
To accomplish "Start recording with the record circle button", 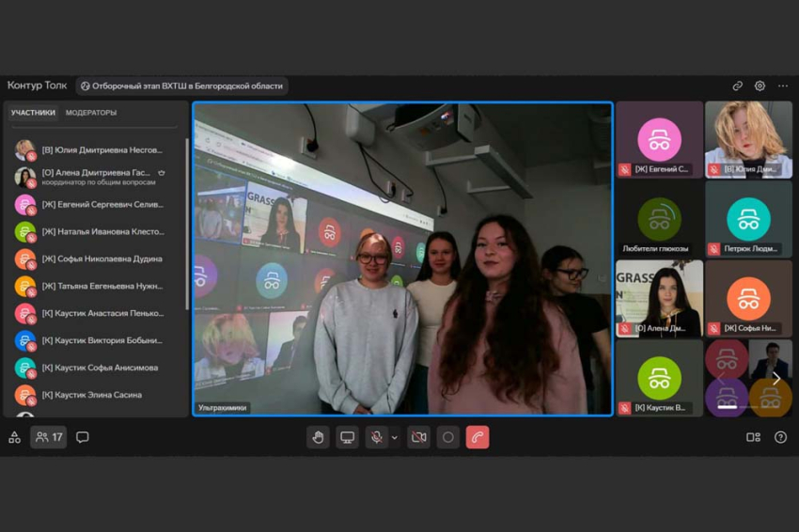I will pyautogui.click(x=447, y=437).
